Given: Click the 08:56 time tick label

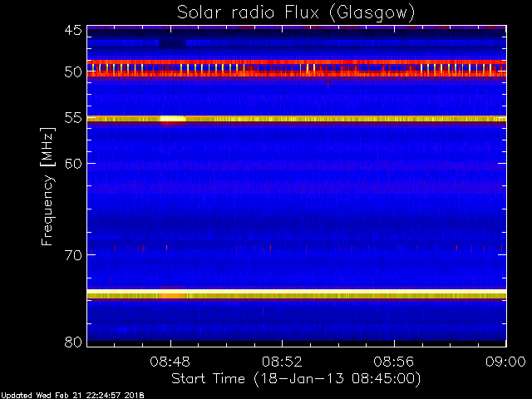Looking at the screenshot, I should tap(394, 362).
